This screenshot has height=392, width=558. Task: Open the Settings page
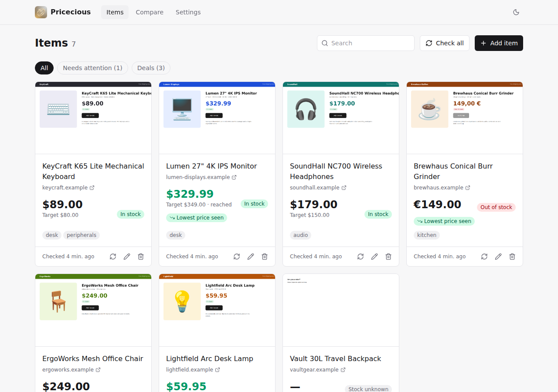click(x=188, y=12)
